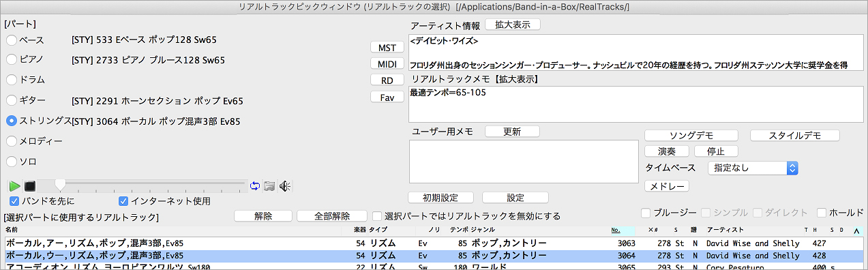Open the タイムベース 指定なし dropdown
This screenshot has height=270, width=868.
(x=753, y=168)
